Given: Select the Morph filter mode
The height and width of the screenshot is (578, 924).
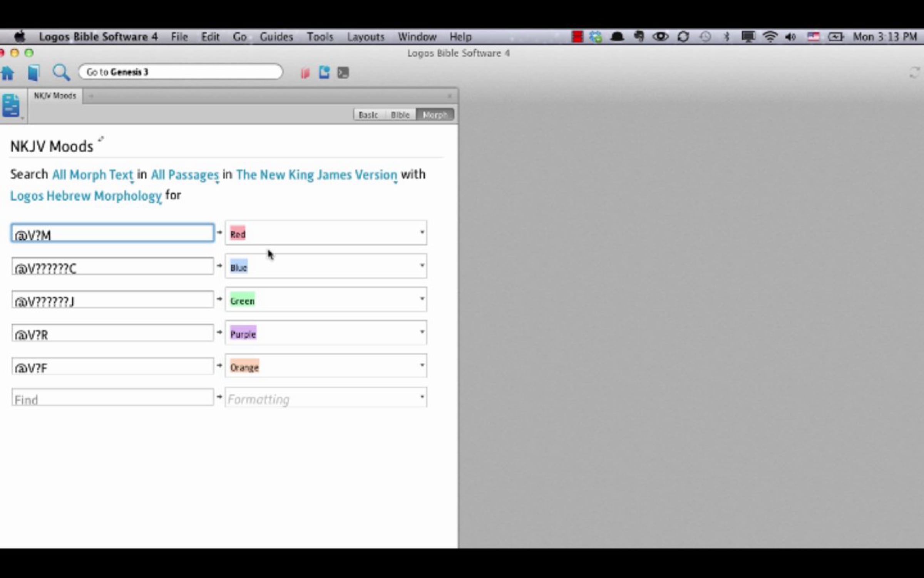Looking at the screenshot, I should 435,115.
